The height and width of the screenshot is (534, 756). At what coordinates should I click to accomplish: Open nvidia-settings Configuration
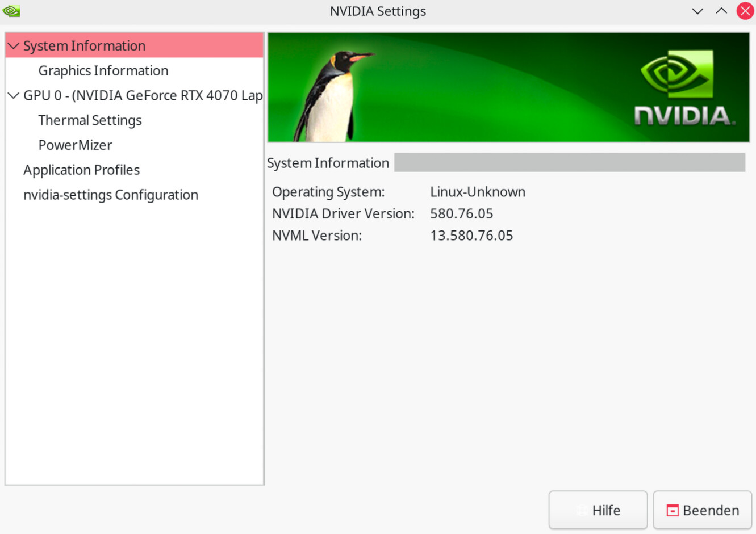click(x=111, y=195)
